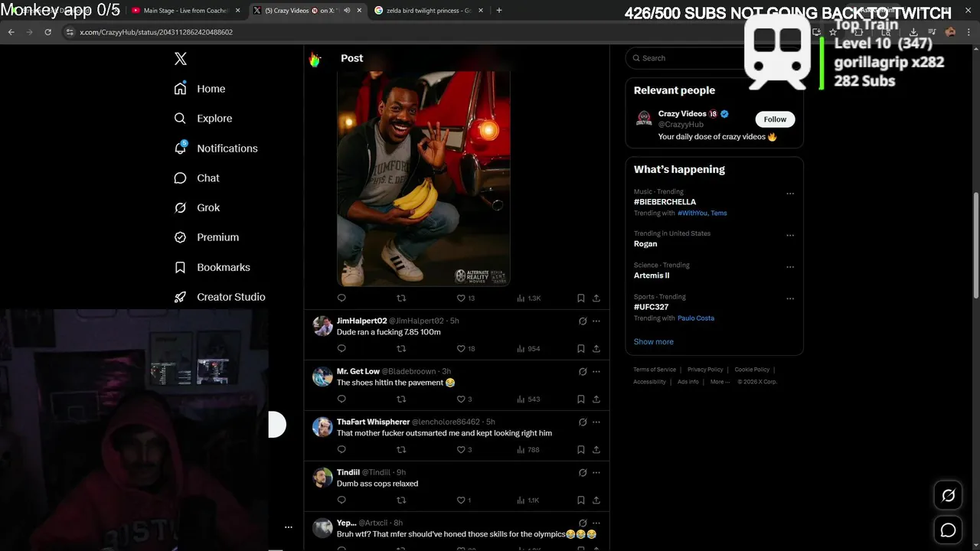Ask Grok about JimHalpert02's reply
Image resolution: width=980 pixels, height=551 pixels.
pyautogui.click(x=583, y=321)
